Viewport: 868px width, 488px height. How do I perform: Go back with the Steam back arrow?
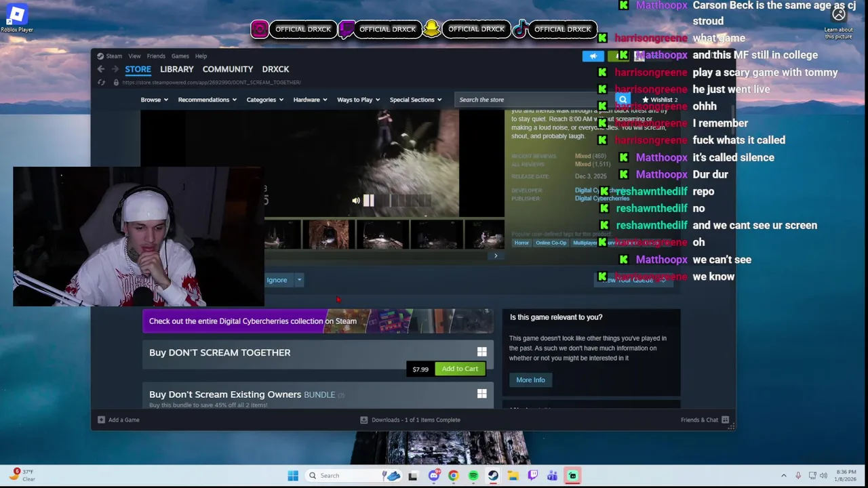click(100, 69)
